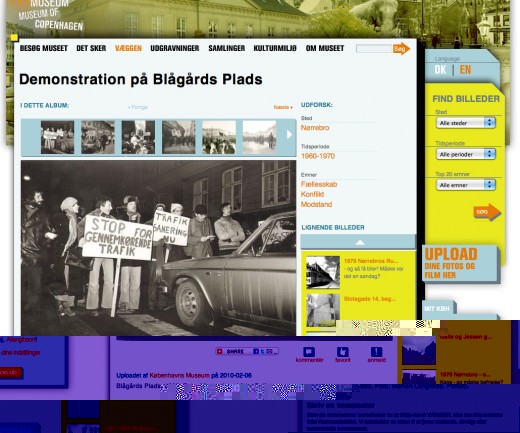
Task: Select the fourth album thumbnail
Action: point(179,137)
